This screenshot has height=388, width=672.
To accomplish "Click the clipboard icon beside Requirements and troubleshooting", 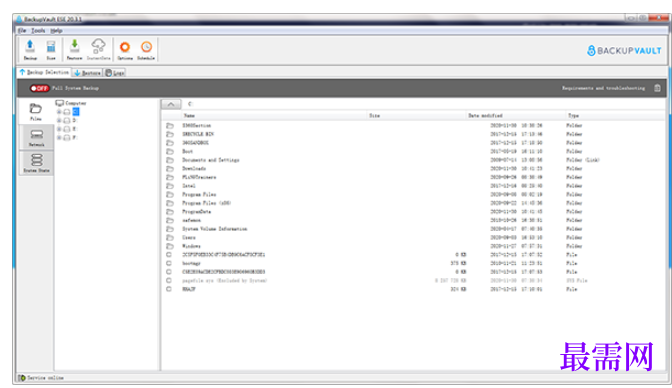I will click(x=657, y=88).
